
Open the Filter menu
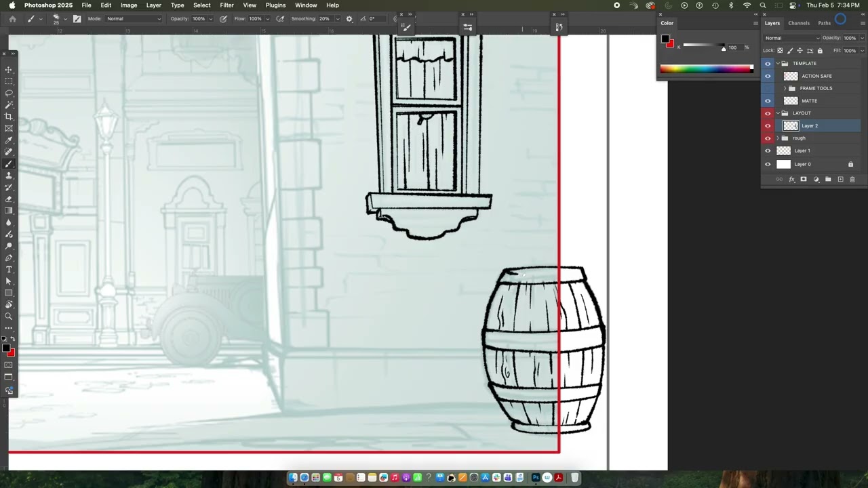pyautogui.click(x=226, y=5)
